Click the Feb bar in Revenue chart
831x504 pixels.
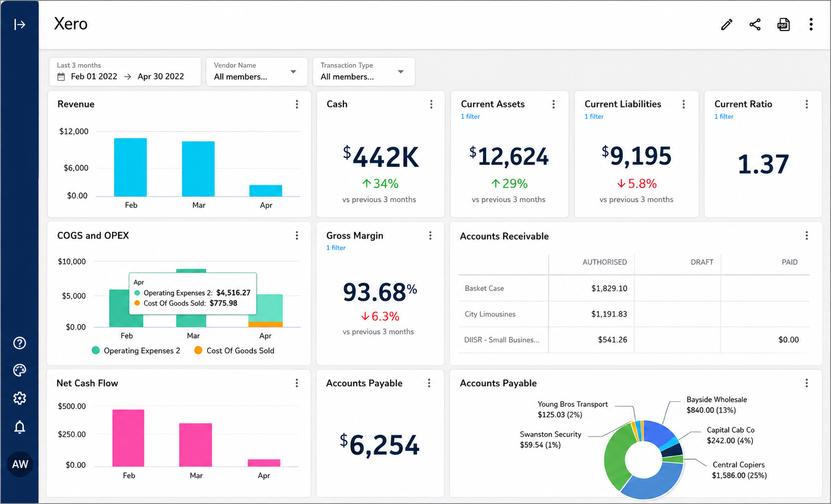(x=130, y=167)
